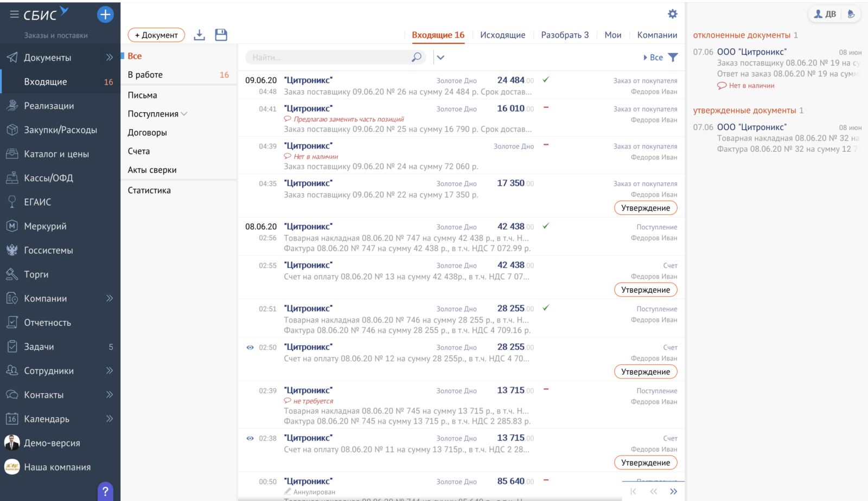The width and height of the screenshot is (868, 501).
Task: Open the search options dropdown arrow
Action: (x=441, y=57)
